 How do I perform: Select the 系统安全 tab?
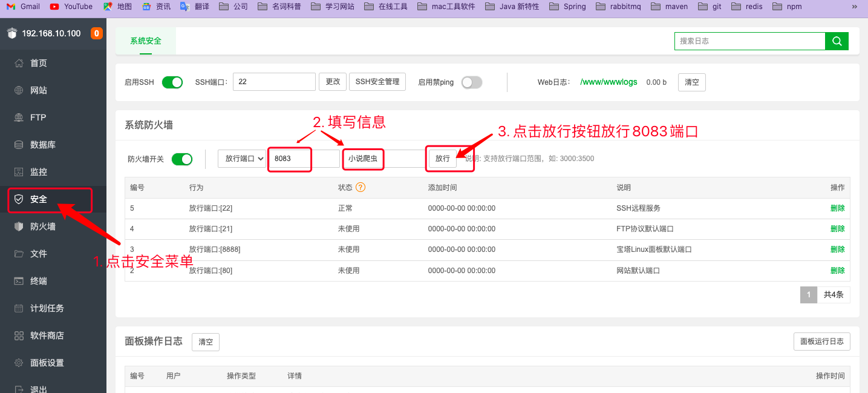[x=146, y=41]
